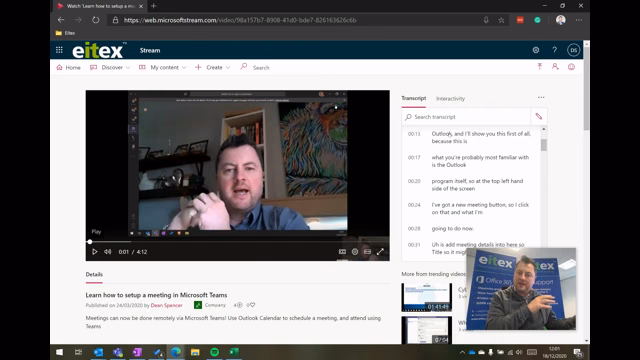Screen dimensions: 640x360
Task: Reload the page with refresh button
Action: (x=96, y=20)
